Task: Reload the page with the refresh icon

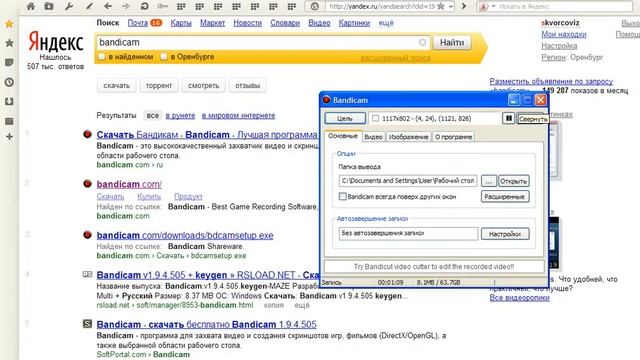Action: click(144, 6)
